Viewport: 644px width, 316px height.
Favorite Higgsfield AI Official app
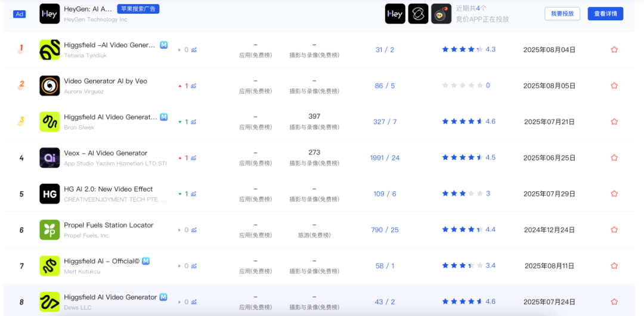point(614,265)
